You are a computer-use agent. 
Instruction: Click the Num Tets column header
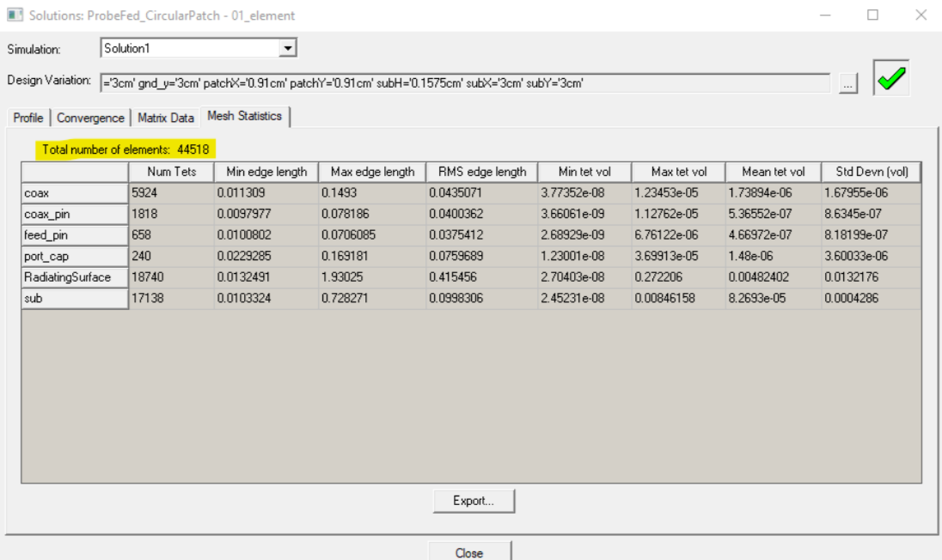(171, 172)
